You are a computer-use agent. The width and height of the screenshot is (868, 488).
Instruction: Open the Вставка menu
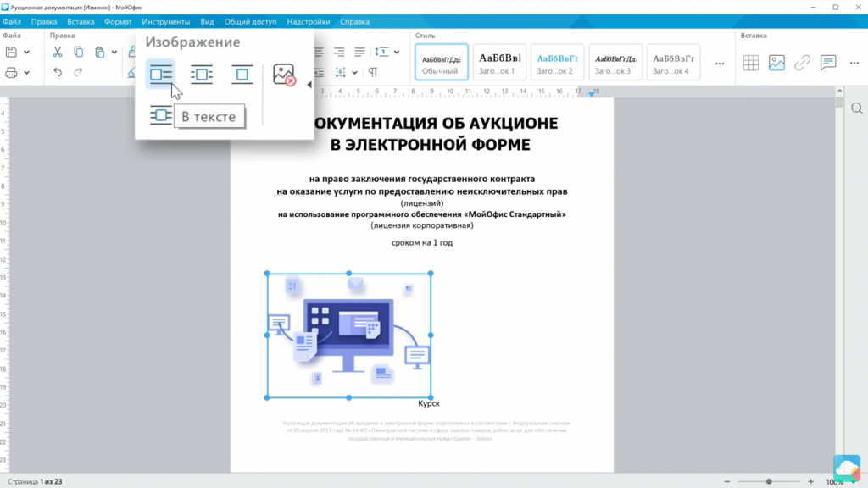point(81,21)
